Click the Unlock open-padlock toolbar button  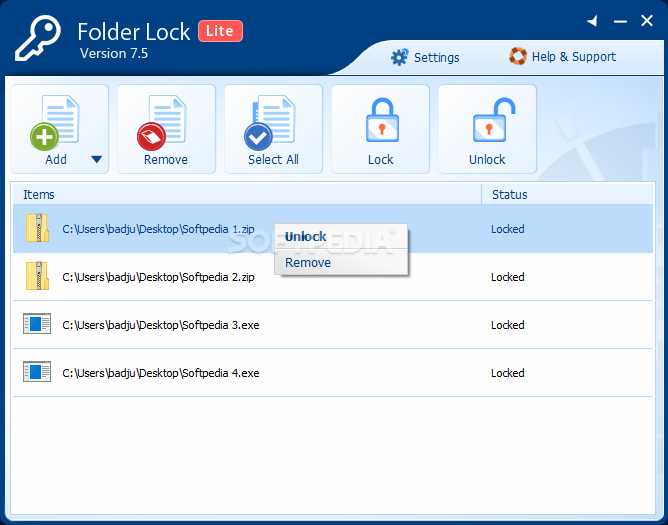click(487, 129)
